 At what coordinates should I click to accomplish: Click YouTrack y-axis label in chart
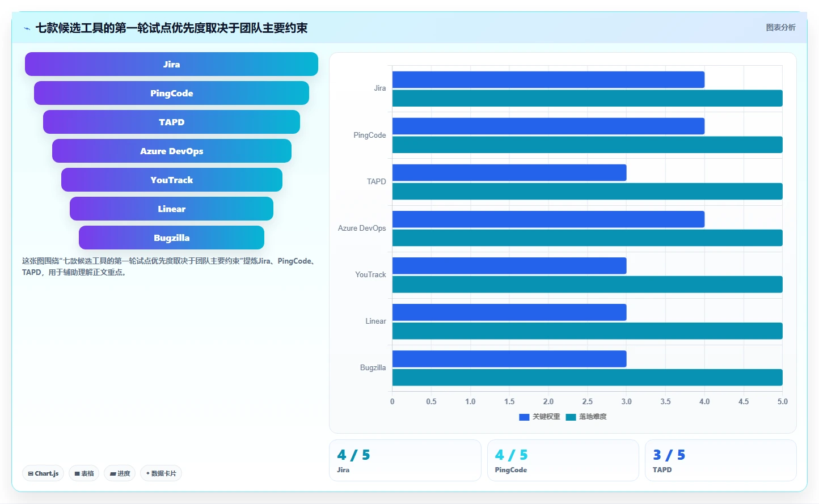[x=370, y=274]
